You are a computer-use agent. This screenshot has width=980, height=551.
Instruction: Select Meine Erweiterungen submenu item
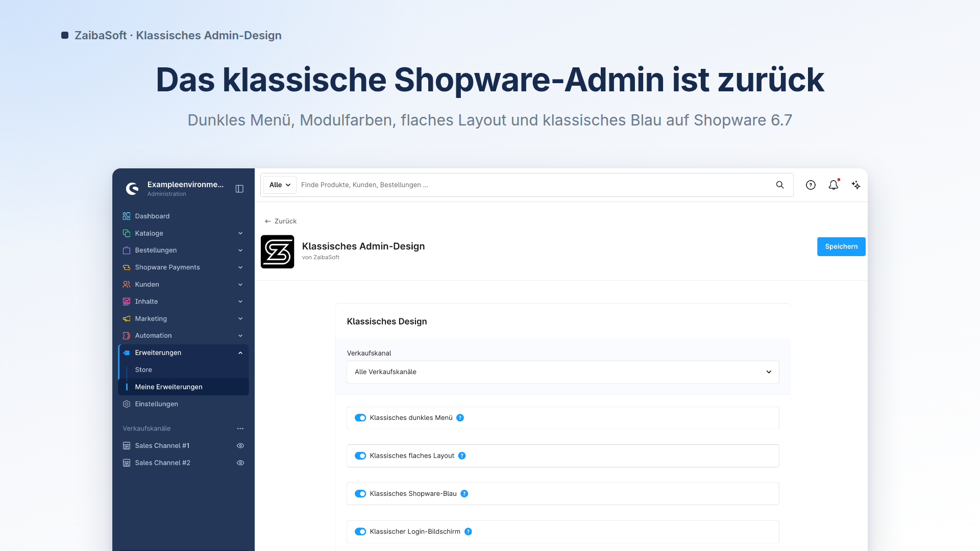[183, 387]
